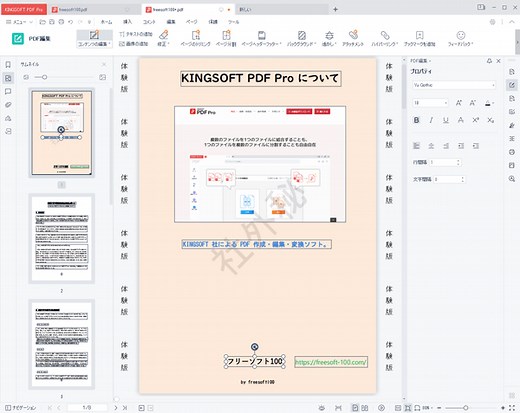Open the font size dropdown
The image size is (520, 413).
click(430, 103)
